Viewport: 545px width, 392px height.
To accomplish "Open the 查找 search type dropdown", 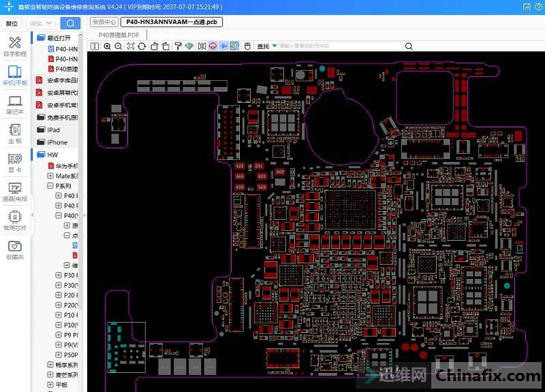I will pos(275,46).
